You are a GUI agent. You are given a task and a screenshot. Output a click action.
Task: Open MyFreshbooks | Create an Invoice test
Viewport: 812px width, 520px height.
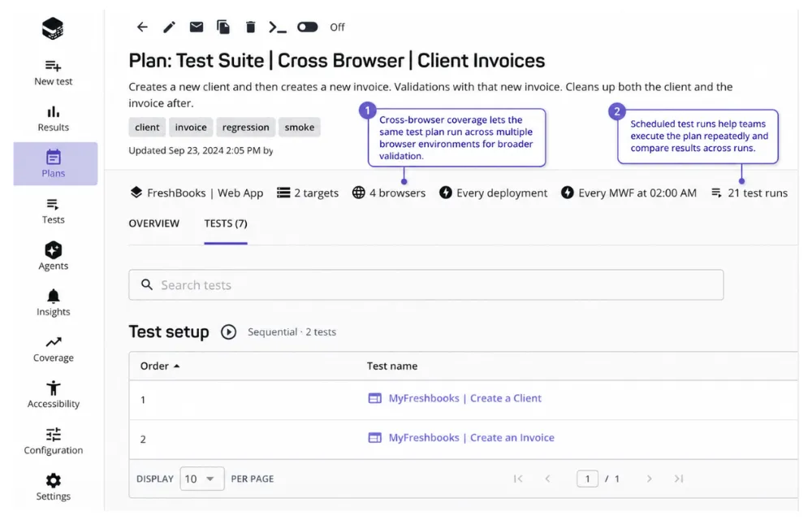click(x=471, y=438)
